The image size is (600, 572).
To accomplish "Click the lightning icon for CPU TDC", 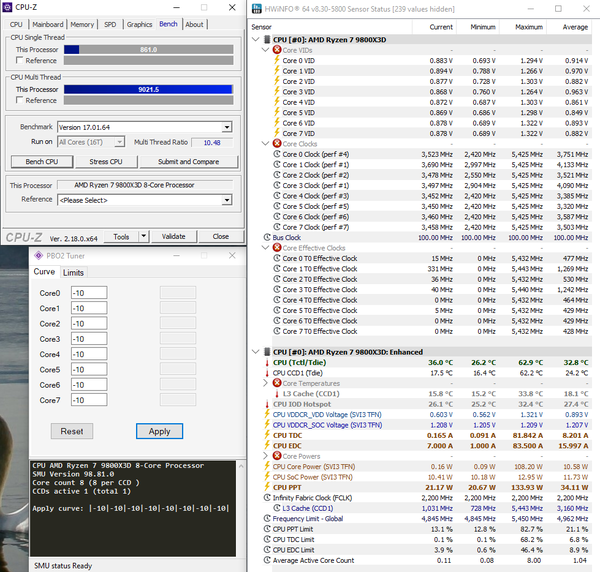I will (x=267, y=435).
